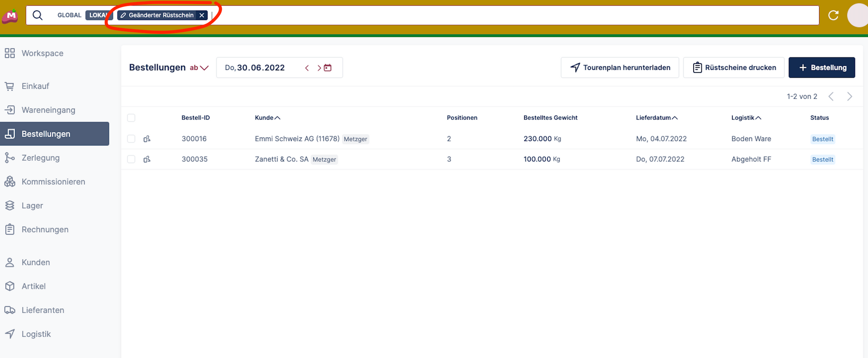Click the app logo in top left
Screen dimensions: 868x358
[x=10, y=16]
